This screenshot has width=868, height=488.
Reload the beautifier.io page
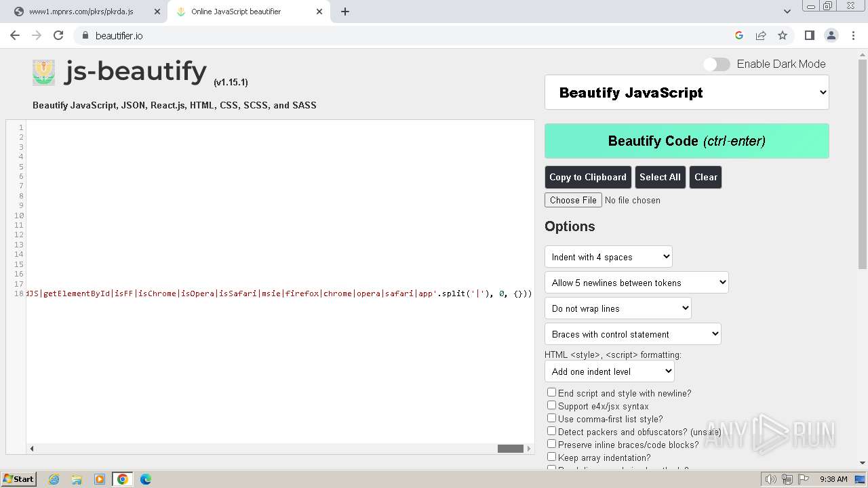(x=58, y=35)
